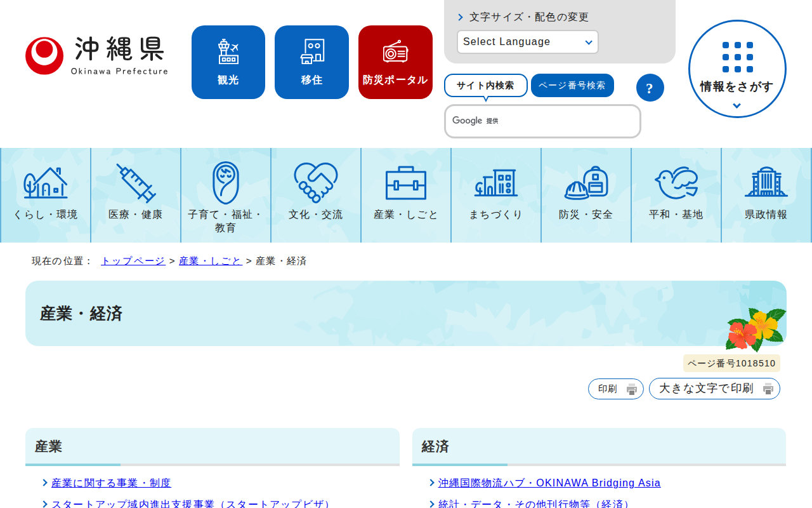Screen dimensions: 812x508
Task: Follow the トップページ breadcrumb link
Action: pos(133,261)
